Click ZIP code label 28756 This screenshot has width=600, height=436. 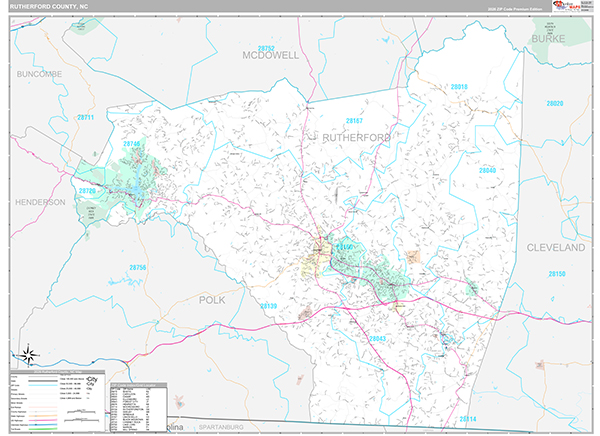coord(137,268)
